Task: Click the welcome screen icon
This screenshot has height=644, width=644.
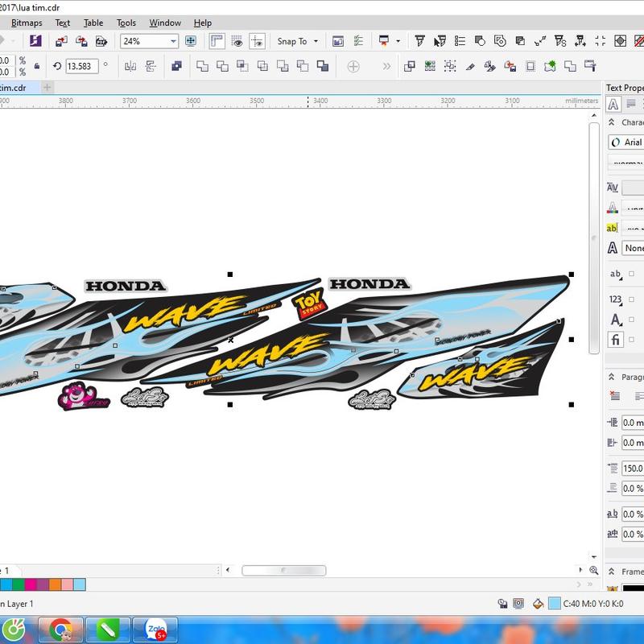Action: 338,41
